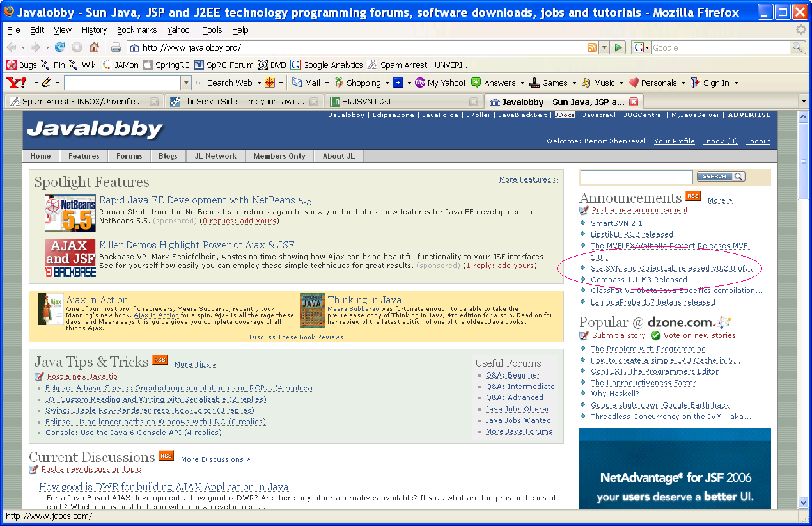Switch to the StatSVN 0.2.0 tab
Viewport: 812px width, 526px height.
click(403, 101)
